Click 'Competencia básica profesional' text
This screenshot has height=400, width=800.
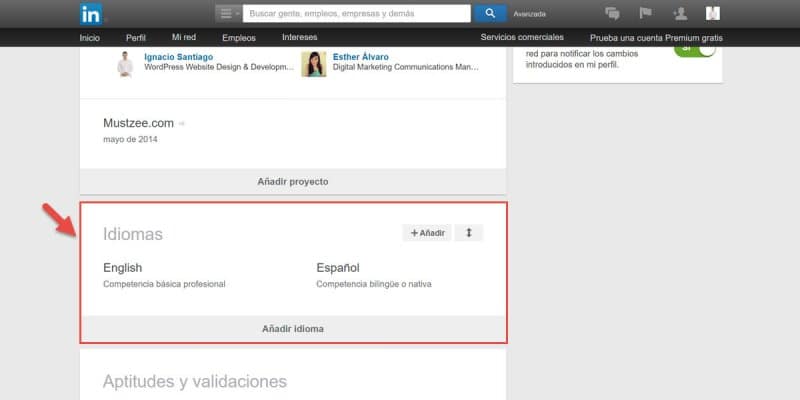164,284
